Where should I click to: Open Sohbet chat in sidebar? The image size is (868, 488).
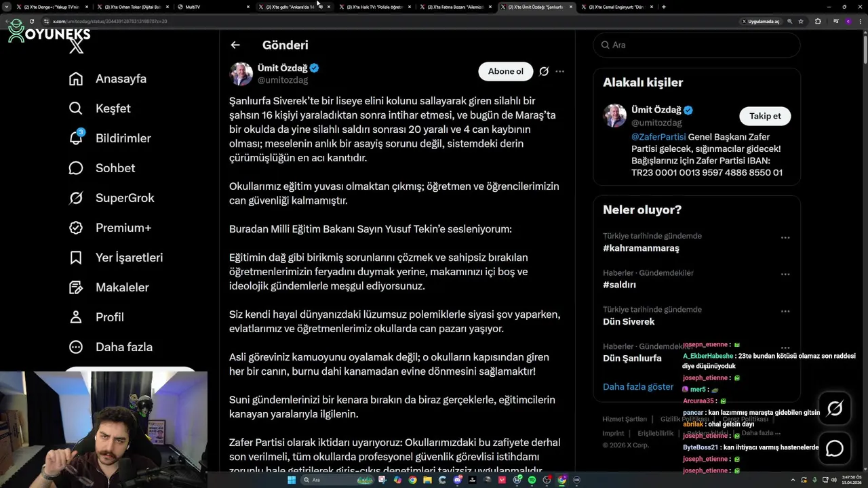pyautogui.click(x=102, y=168)
